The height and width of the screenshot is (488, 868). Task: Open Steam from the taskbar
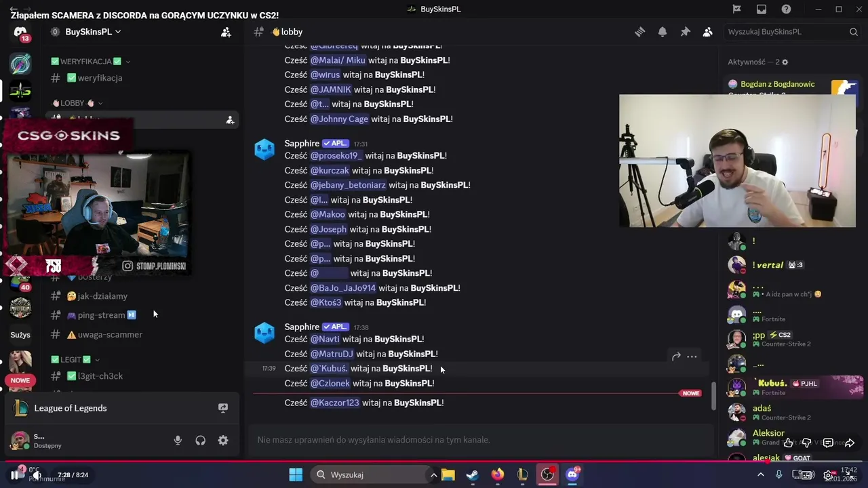tap(473, 474)
